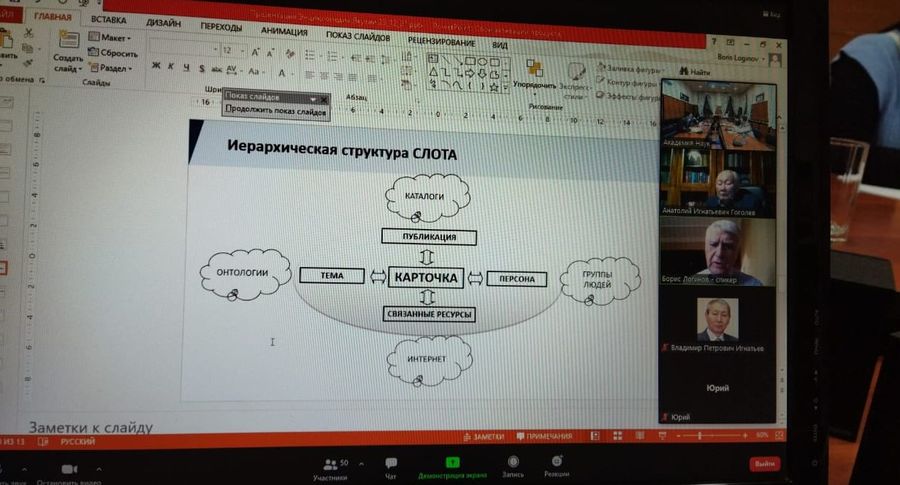Open Контур фигуры outline dropdown
900x485 pixels.
click(x=627, y=83)
